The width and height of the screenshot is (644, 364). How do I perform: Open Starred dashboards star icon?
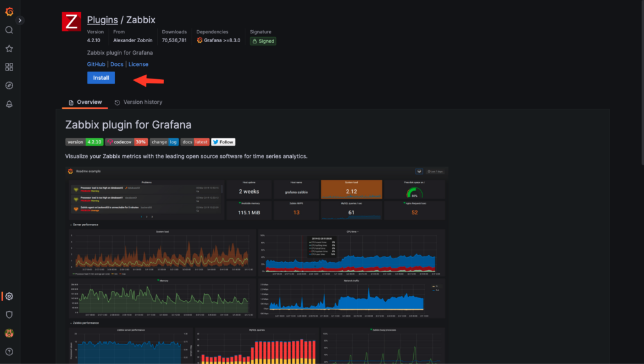pos(9,48)
